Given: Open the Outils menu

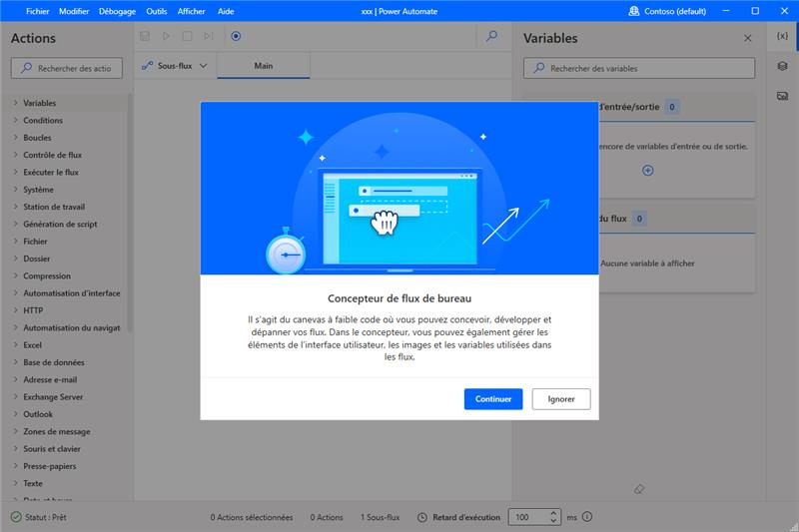Looking at the screenshot, I should [157, 11].
